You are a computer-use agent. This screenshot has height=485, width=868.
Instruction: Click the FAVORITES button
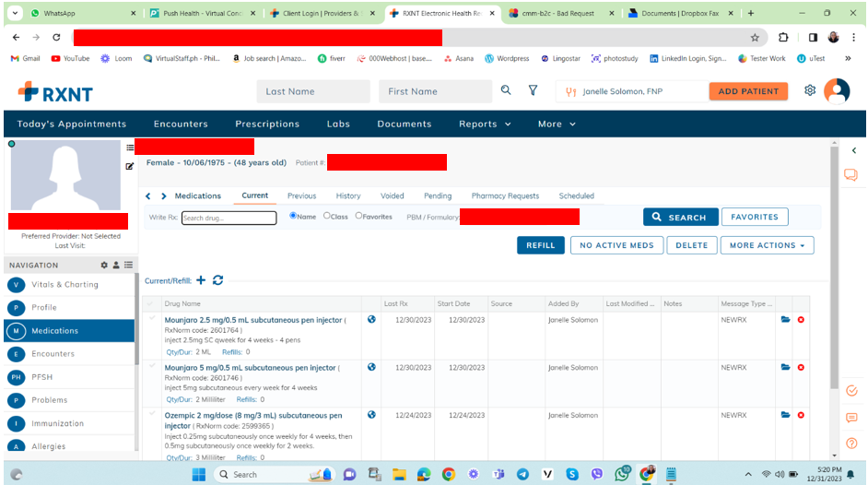coord(755,217)
